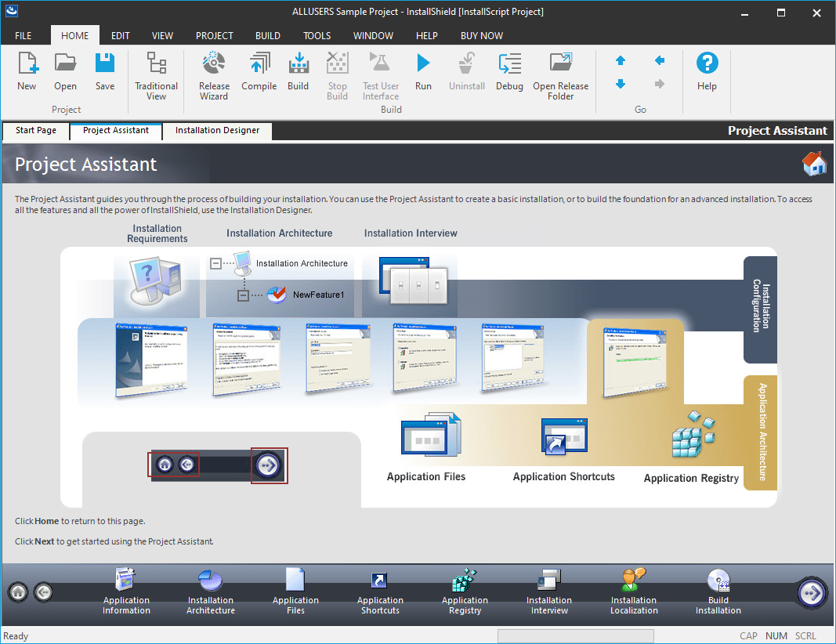This screenshot has height=644, width=836.
Task: Save the project with the Save icon
Action: point(105,63)
